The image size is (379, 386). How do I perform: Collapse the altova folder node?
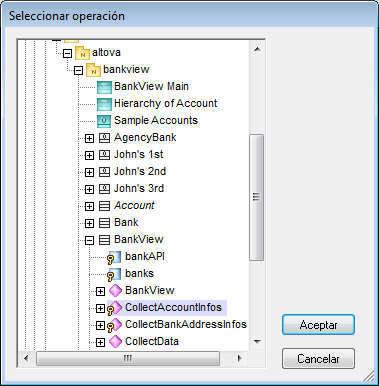click(68, 53)
